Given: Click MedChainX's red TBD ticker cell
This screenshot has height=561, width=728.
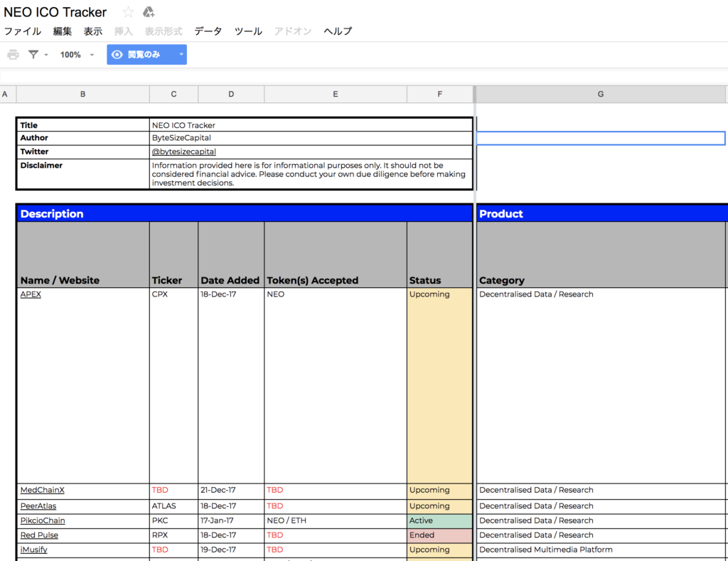Looking at the screenshot, I should click(173, 491).
